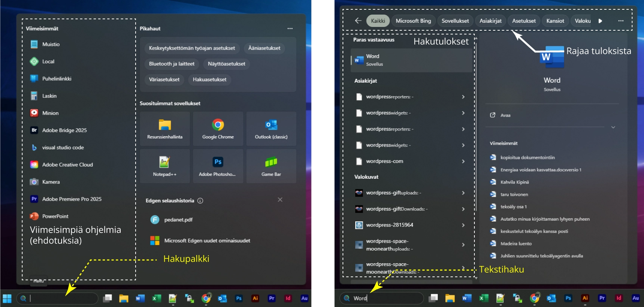The image size is (644, 307).
Task: Open Notepad++ app tile
Action: click(x=164, y=166)
